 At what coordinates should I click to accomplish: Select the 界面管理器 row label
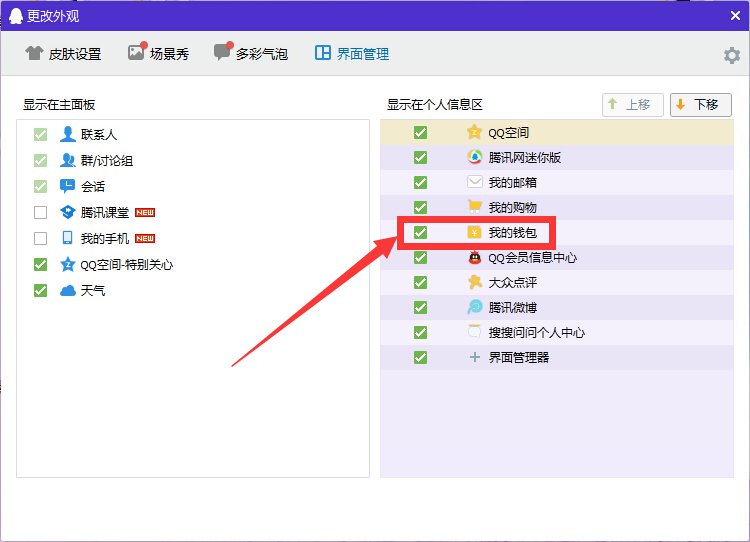tap(518, 357)
